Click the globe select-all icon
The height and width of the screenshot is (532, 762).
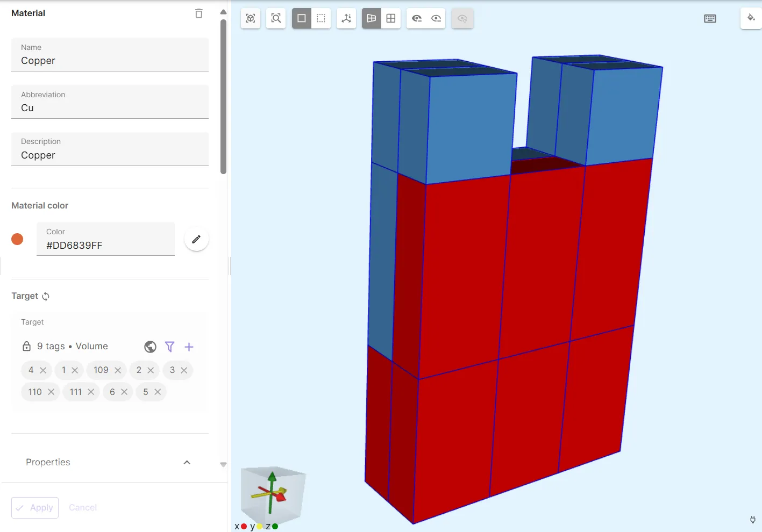[150, 347]
